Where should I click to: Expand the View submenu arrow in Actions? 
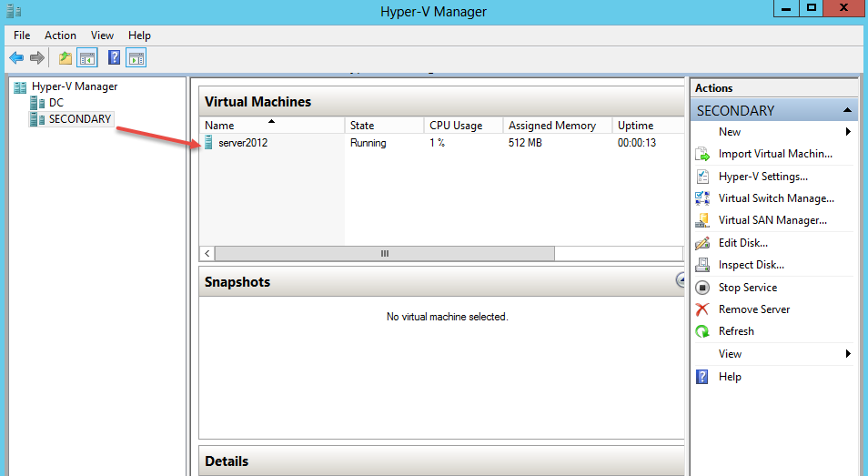[x=848, y=354]
